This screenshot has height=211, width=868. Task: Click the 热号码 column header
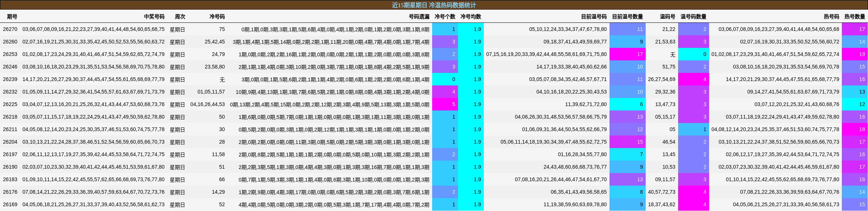(x=831, y=17)
